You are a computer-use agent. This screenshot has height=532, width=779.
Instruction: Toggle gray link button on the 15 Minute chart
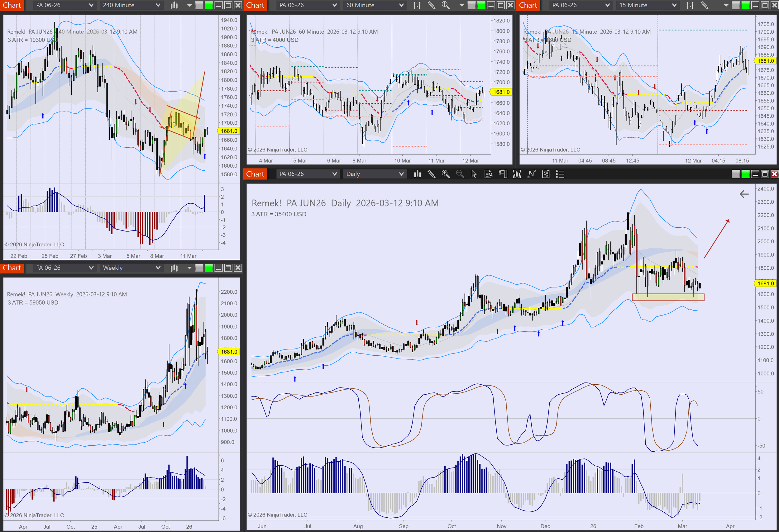pos(736,5)
